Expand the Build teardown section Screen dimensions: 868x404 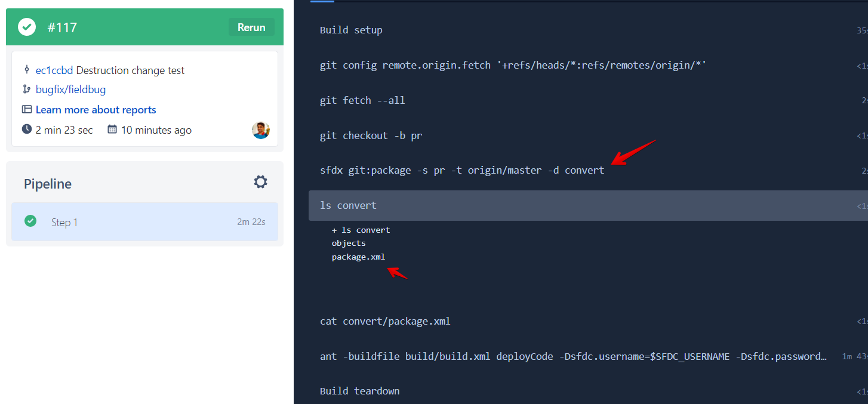click(x=359, y=391)
